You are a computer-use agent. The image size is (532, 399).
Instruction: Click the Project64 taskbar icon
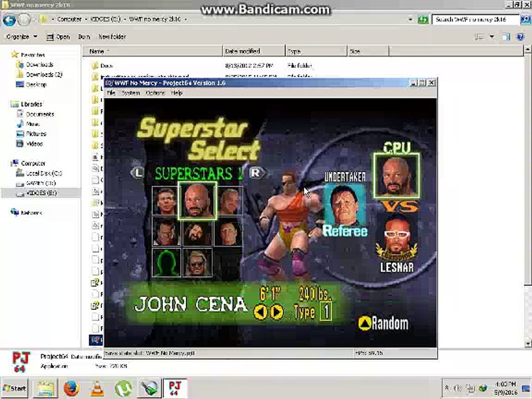[x=175, y=388]
